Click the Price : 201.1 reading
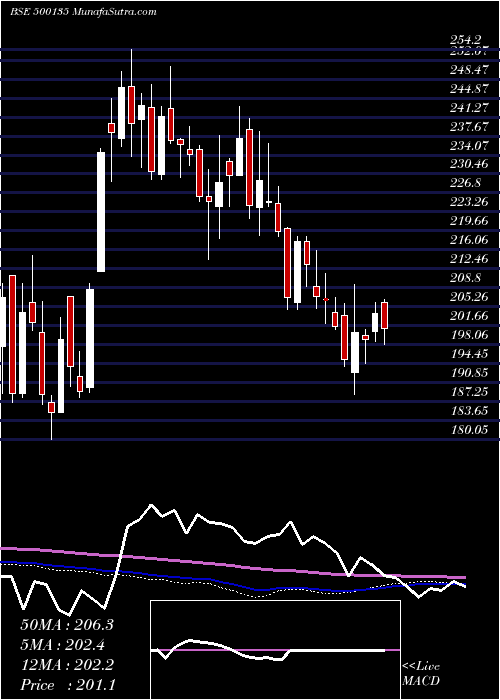 (x=67, y=685)
